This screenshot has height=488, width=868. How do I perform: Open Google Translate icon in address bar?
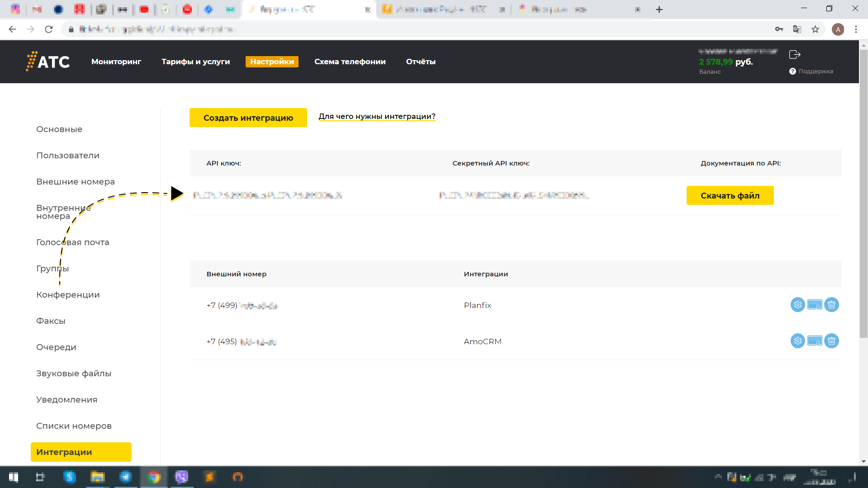[797, 29]
